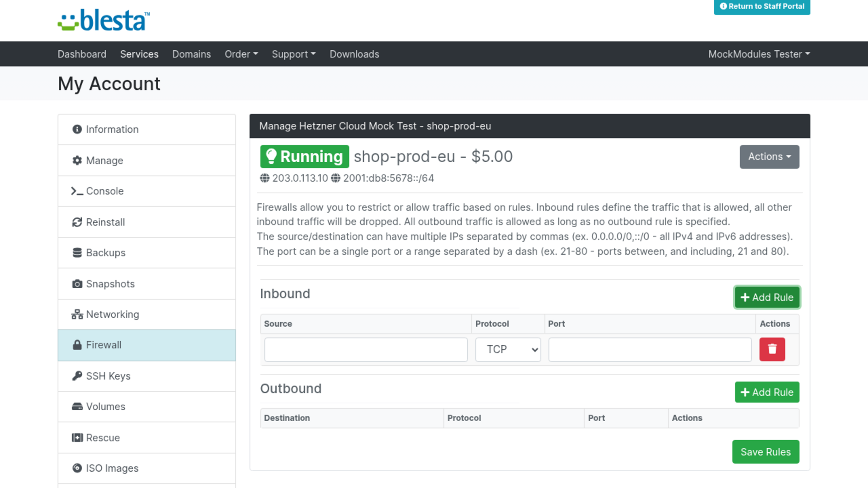Open the Volumes sidebar tab
Image resolution: width=868 pixels, height=488 pixels.
click(147, 407)
